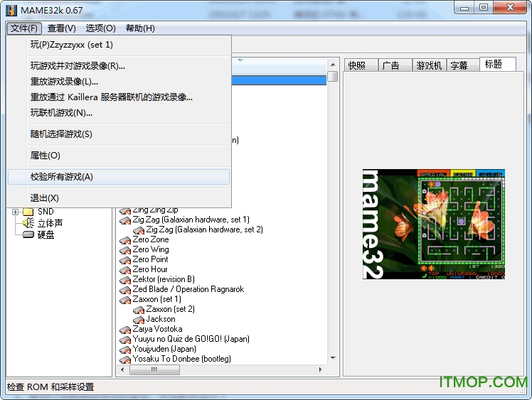Click the Yosaku To Donbee game icon
This screenshot has width=532, height=400.
125,360
